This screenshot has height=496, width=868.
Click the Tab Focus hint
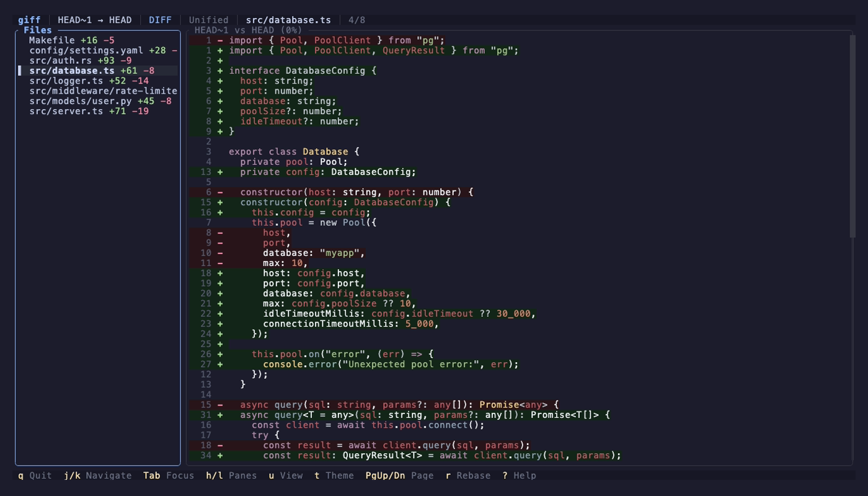[169, 476]
